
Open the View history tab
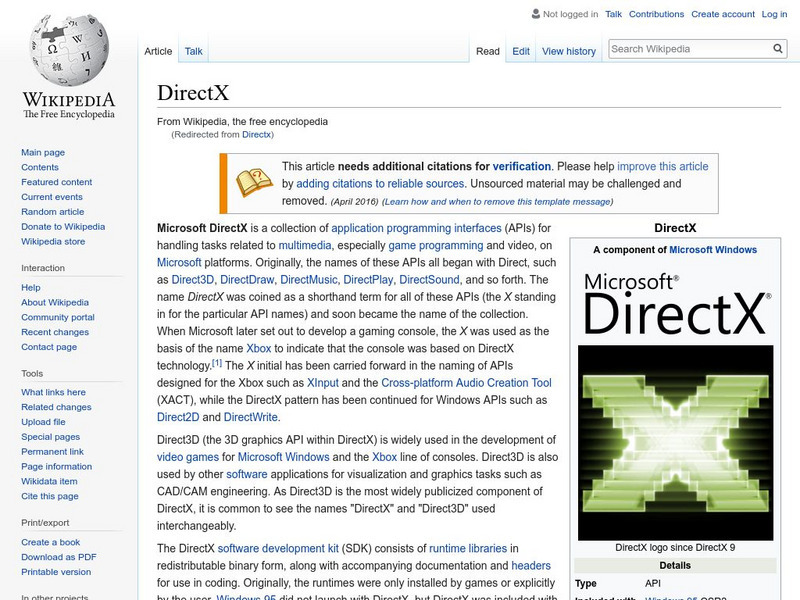tap(569, 51)
